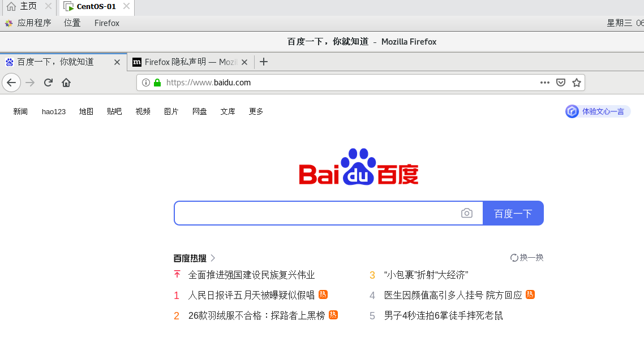Click the 热 badge beside 五月天 entry
This screenshot has width=644, height=364.
pyautogui.click(x=323, y=294)
